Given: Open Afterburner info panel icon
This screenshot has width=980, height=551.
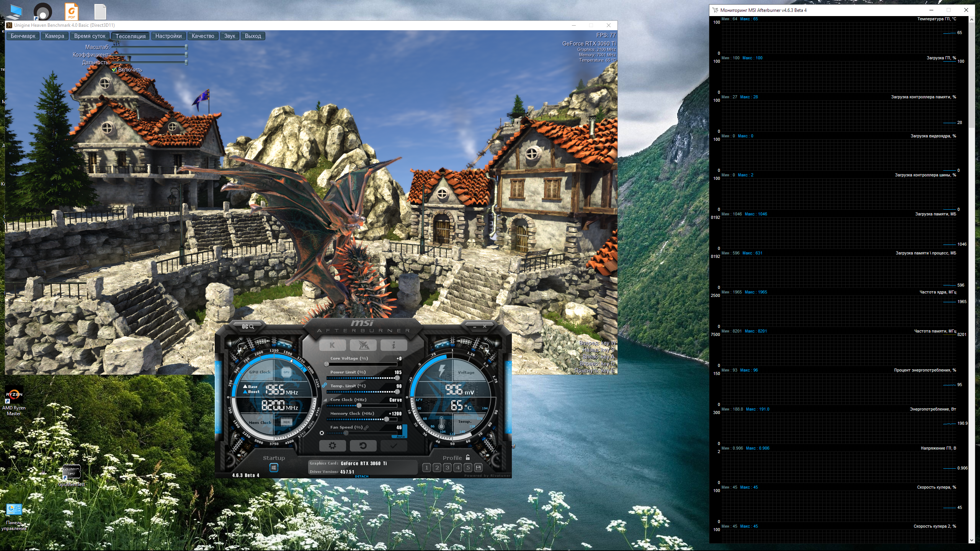Looking at the screenshot, I should coord(394,345).
